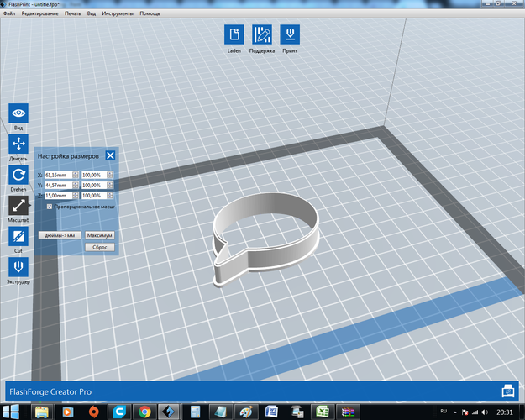Open the devices taskbar icon beside Excel
Screen dimensions: 525x420
(297, 412)
